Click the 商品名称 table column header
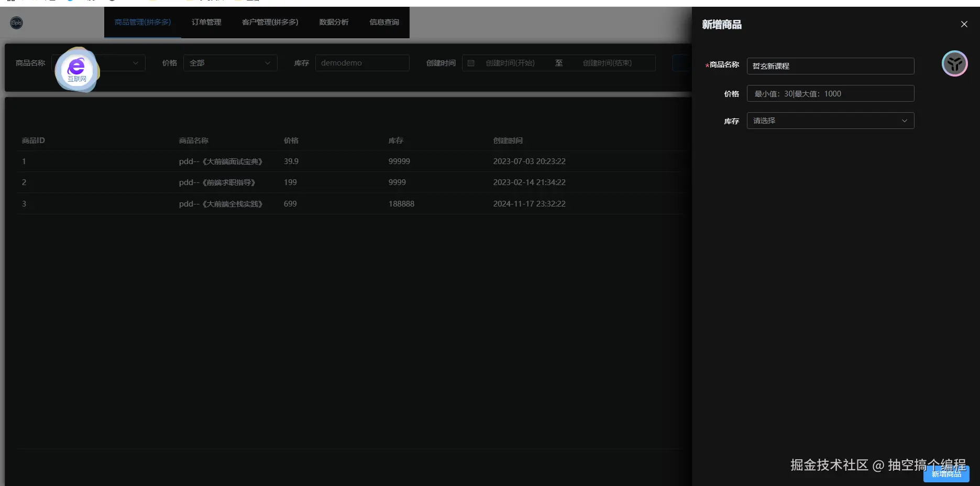 pyautogui.click(x=194, y=141)
